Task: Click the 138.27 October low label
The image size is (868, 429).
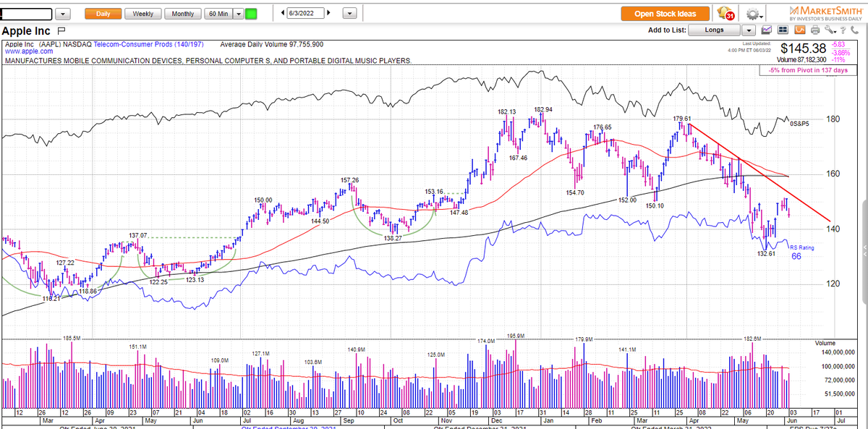Action: click(393, 237)
